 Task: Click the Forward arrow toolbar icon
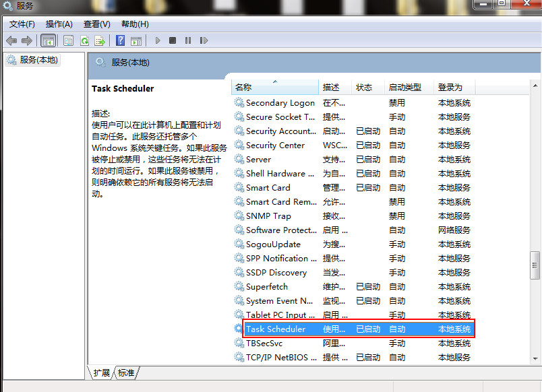tap(27, 41)
